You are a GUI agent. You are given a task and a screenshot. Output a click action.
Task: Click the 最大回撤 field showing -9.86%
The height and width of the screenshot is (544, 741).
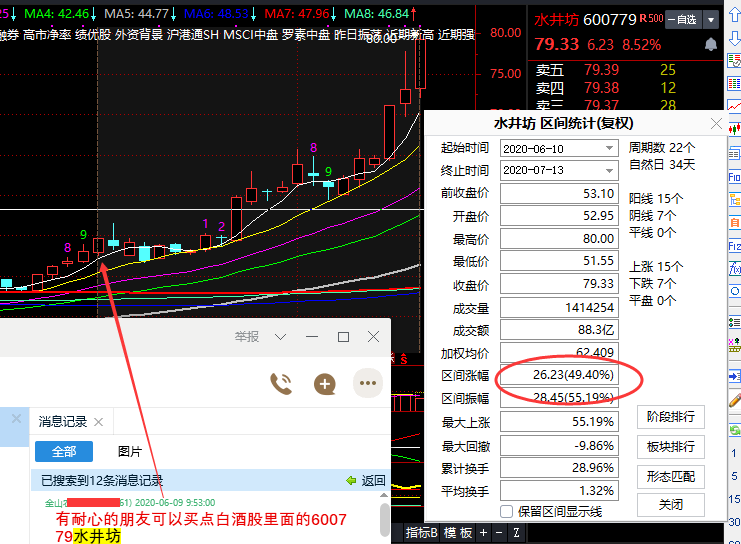[559, 446]
